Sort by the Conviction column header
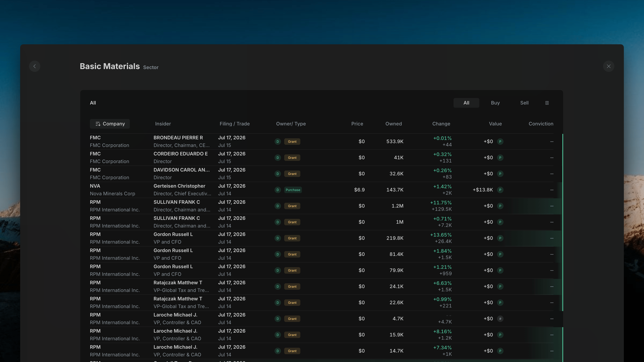This screenshot has height=362, width=644. 541,124
